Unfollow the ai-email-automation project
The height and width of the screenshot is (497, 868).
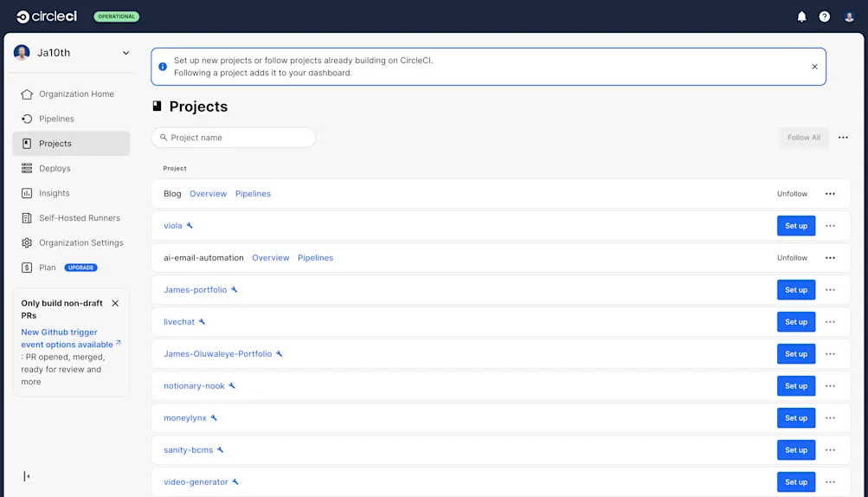[792, 258]
